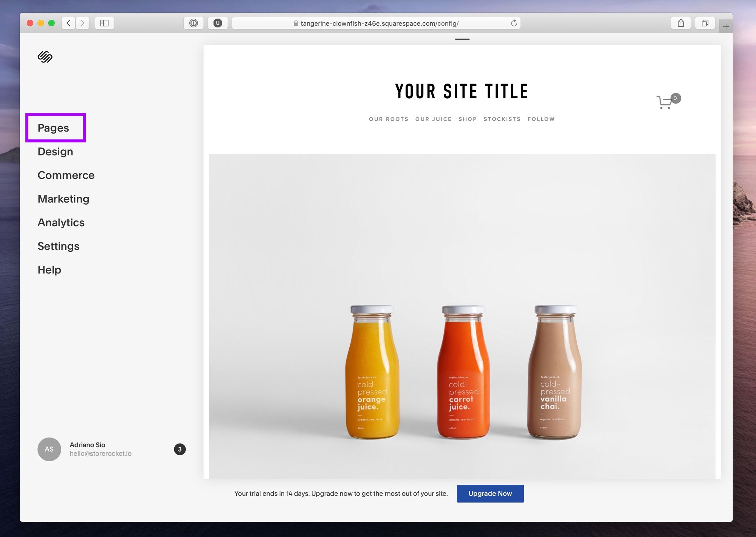Viewport: 756px width, 537px height.
Task: Expand the Analytics section
Action: pyautogui.click(x=60, y=222)
